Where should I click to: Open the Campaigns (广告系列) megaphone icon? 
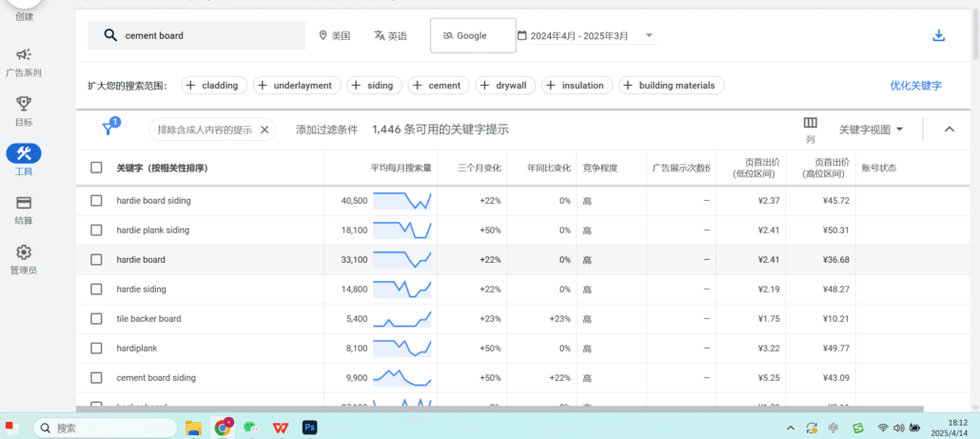tap(24, 54)
